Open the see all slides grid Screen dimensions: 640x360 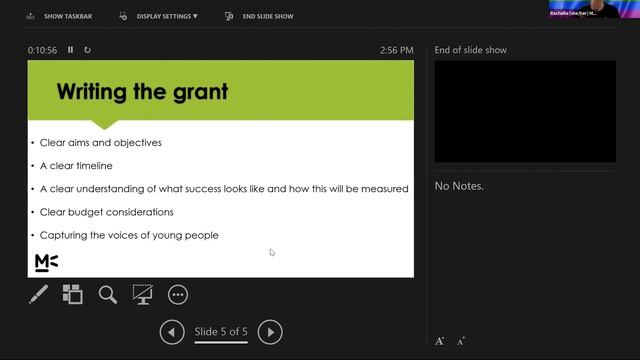point(73,294)
